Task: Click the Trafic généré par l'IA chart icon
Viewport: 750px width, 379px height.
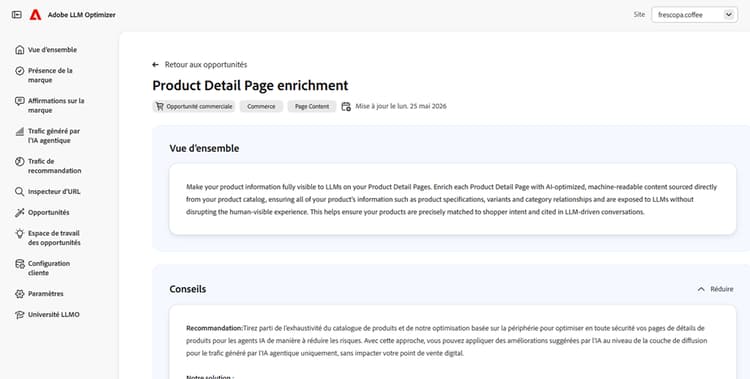Action: coord(20,131)
